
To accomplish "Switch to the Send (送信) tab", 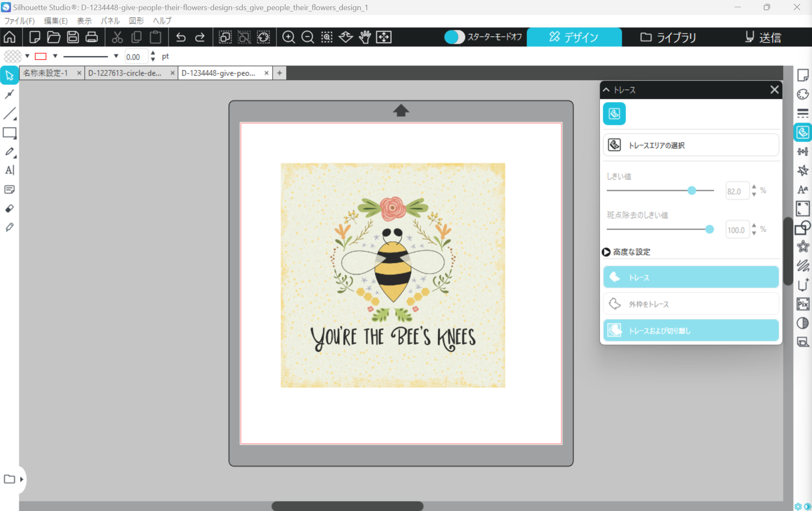I will pos(763,37).
